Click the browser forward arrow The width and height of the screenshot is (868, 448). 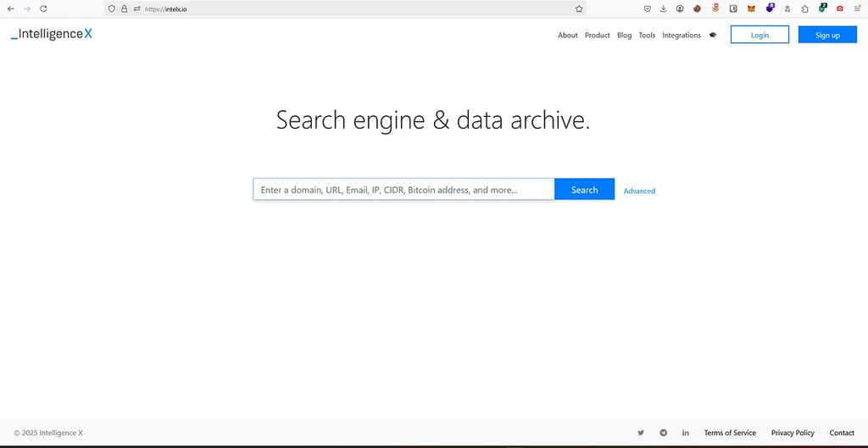coord(27,8)
